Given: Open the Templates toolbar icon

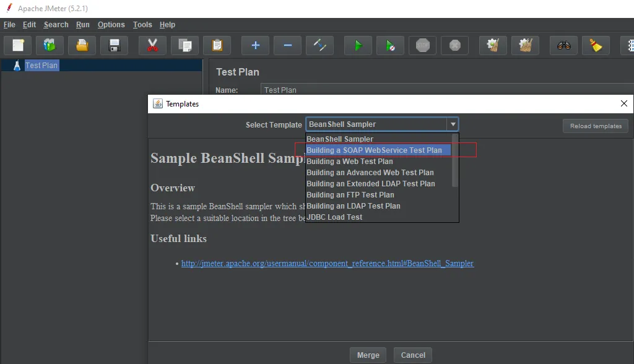Looking at the screenshot, I should [50, 45].
